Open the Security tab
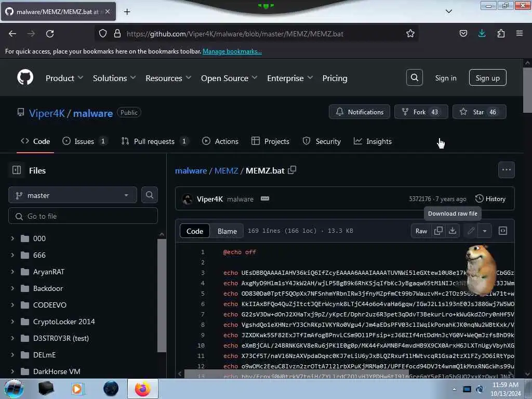Viewport: 532px width, 399px height. [322, 141]
